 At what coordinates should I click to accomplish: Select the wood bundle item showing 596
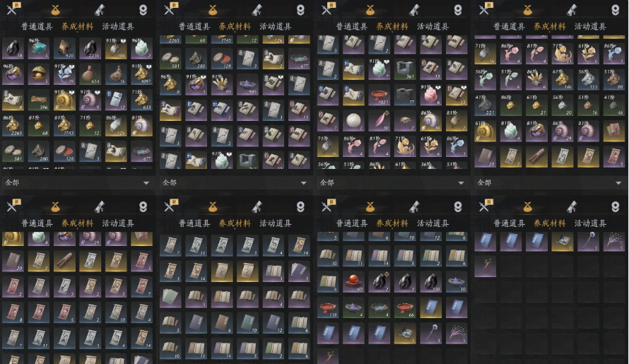39,100
